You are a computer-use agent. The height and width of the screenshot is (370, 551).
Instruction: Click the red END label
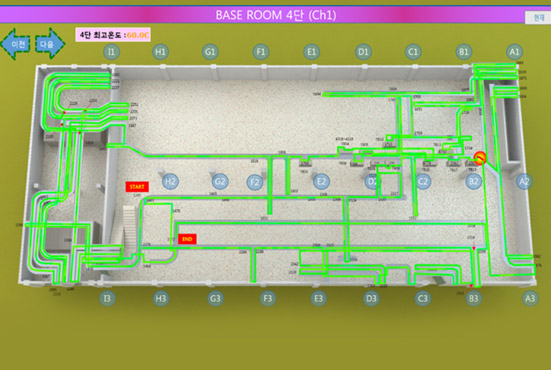[187, 239]
